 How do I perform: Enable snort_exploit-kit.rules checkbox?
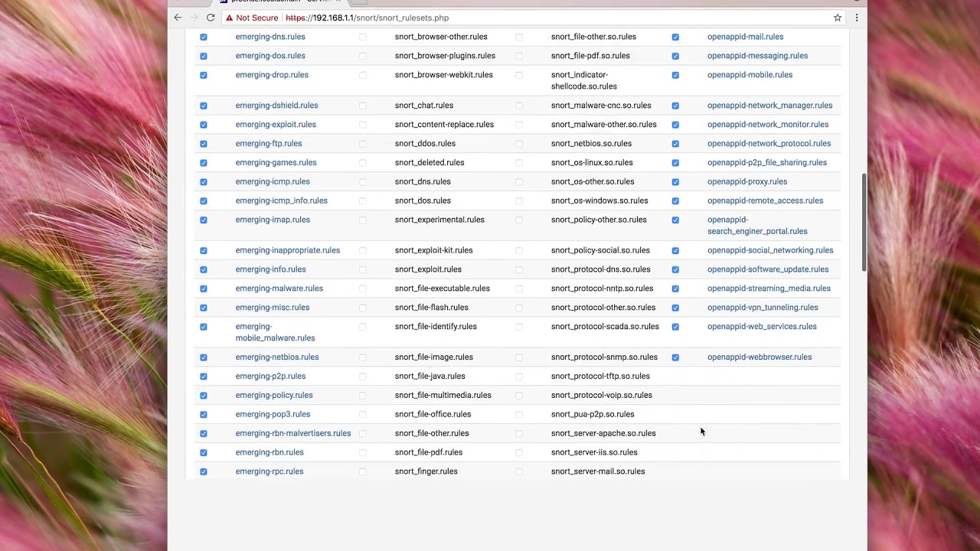pos(363,250)
